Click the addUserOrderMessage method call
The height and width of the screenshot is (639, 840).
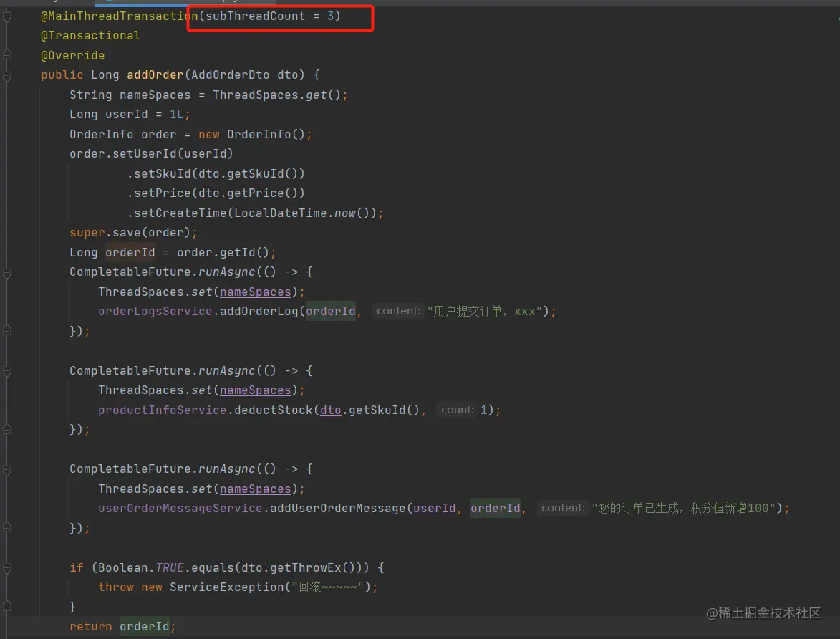click(337, 508)
